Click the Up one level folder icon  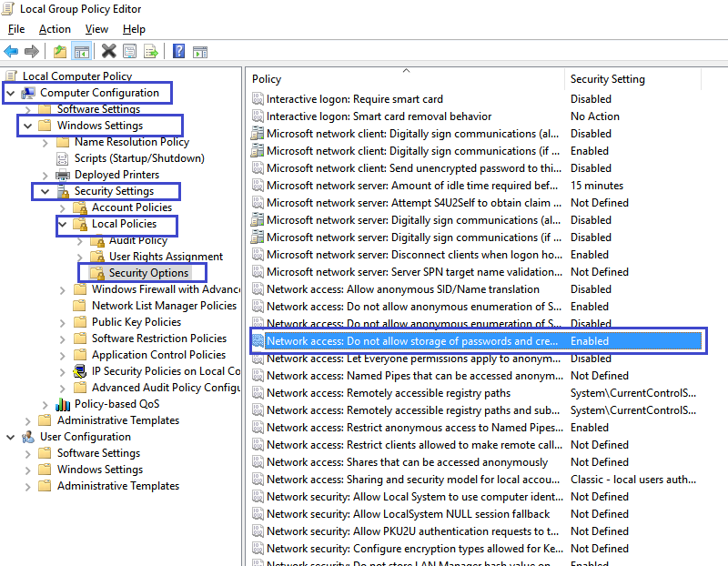point(60,51)
